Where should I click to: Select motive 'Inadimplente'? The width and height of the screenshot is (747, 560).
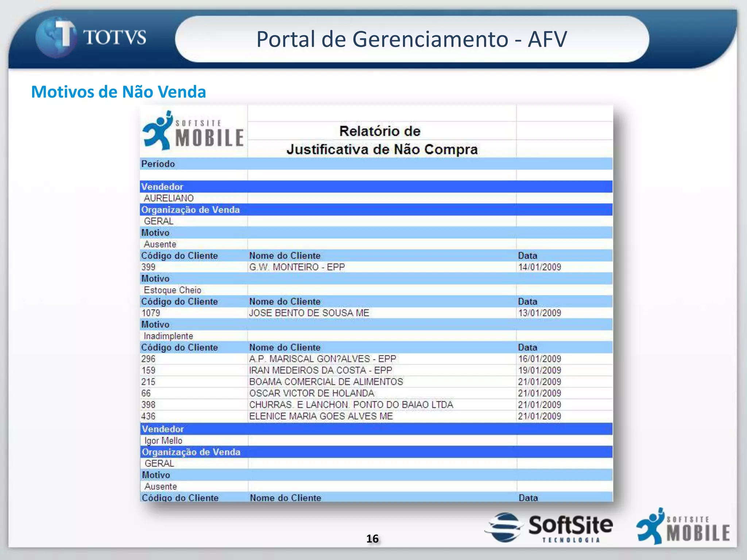168,336
